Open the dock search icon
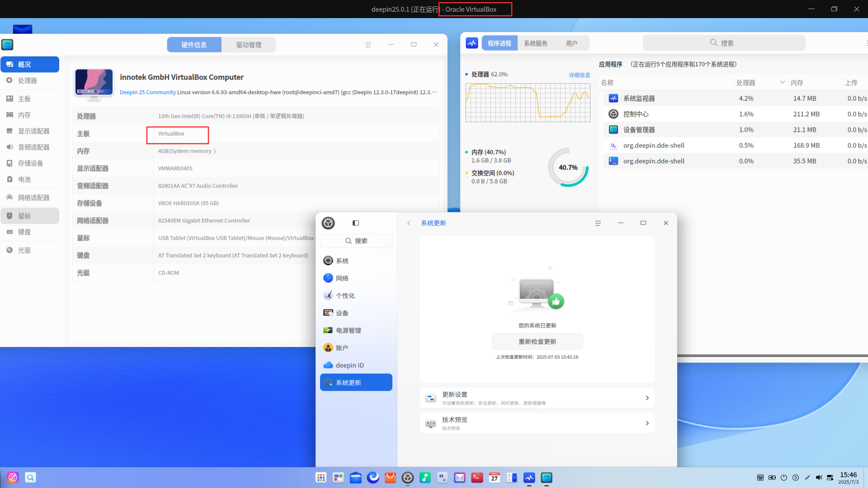Viewport: 868px width, 488px height. click(x=30, y=478)
